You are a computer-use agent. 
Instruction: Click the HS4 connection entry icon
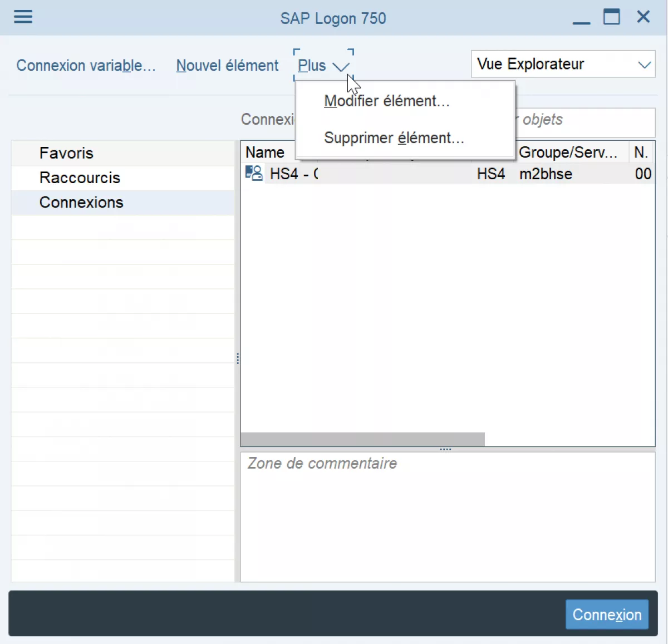pos(254,173)
